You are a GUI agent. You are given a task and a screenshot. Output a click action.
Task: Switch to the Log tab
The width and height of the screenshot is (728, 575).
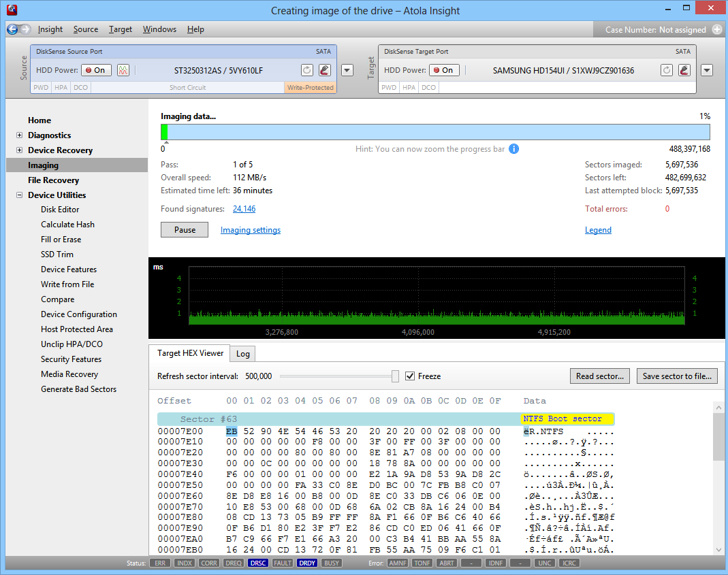(x=243, y=354)
